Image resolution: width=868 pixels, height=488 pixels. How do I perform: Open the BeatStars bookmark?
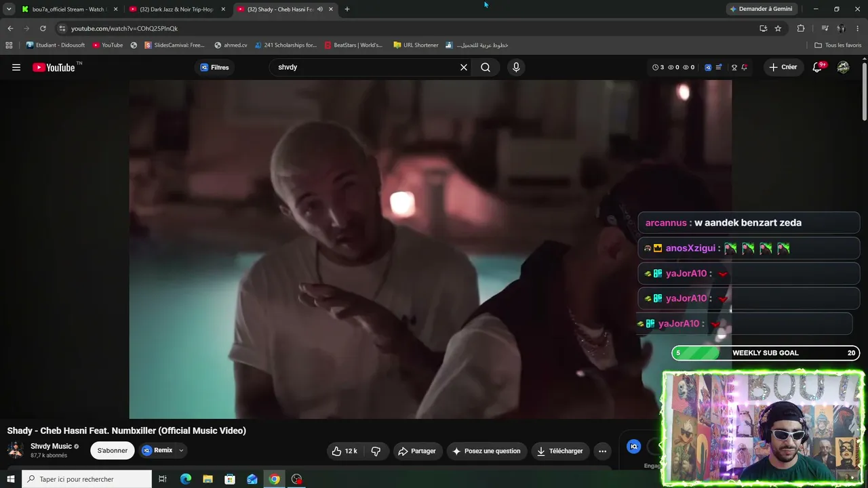point(353,45)
